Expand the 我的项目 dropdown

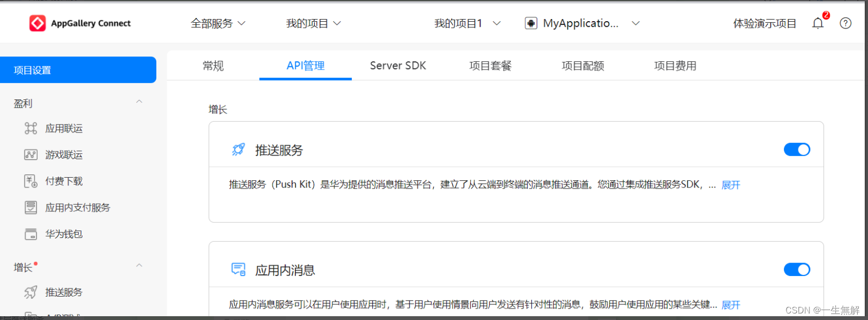coord(314,23)
